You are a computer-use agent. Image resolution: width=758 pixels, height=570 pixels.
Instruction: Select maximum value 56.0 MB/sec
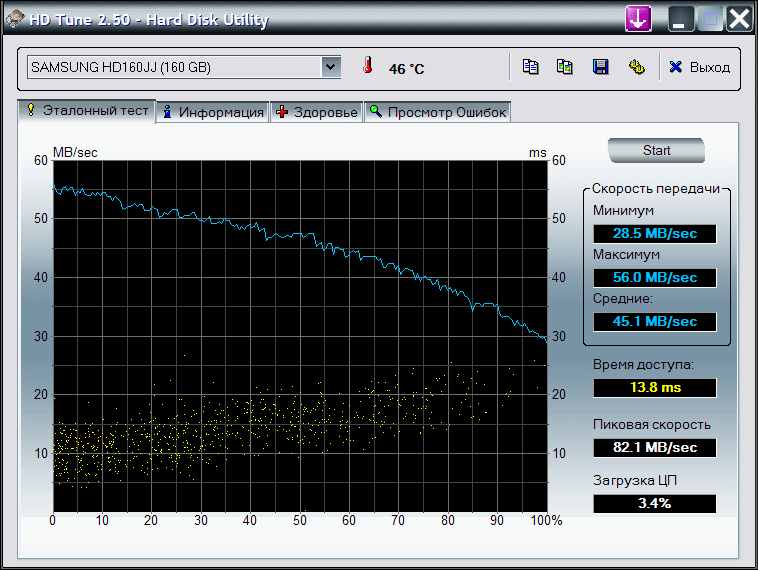click(655, 278)
